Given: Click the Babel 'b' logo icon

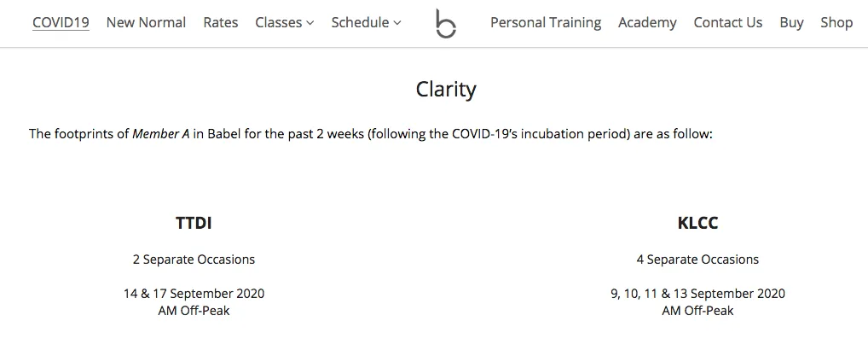Looking at the screenshot, I should 445,24.
